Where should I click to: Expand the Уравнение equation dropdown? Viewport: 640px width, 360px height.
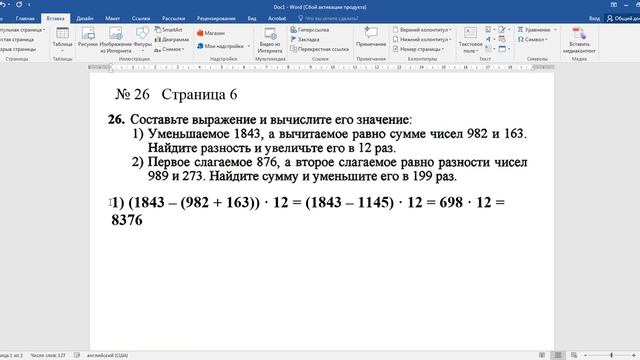click(x=555, y=30)
